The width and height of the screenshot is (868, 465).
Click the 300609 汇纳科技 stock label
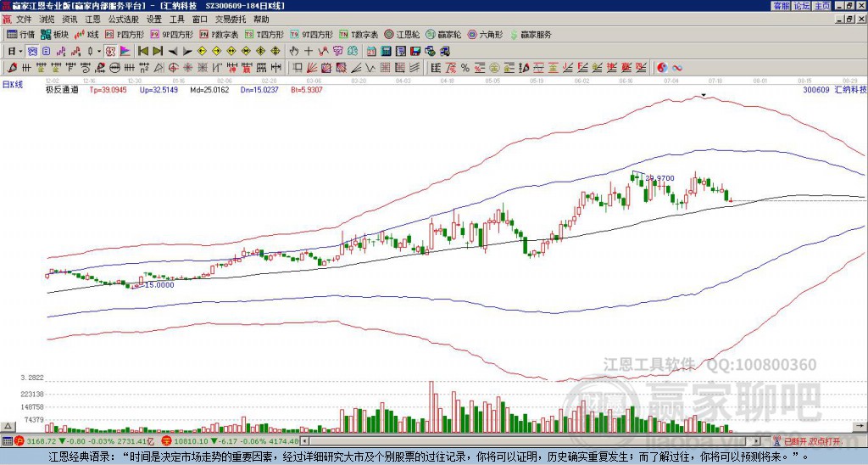834,90
